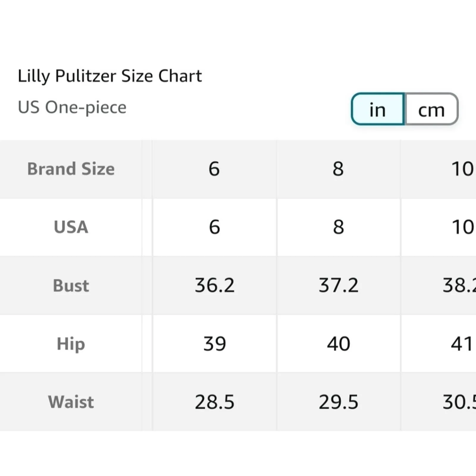Image resolution: width=476 pixels, height=476 pixels.
Task: Click the USA row size 8 cell
Action: pos(338,227)
